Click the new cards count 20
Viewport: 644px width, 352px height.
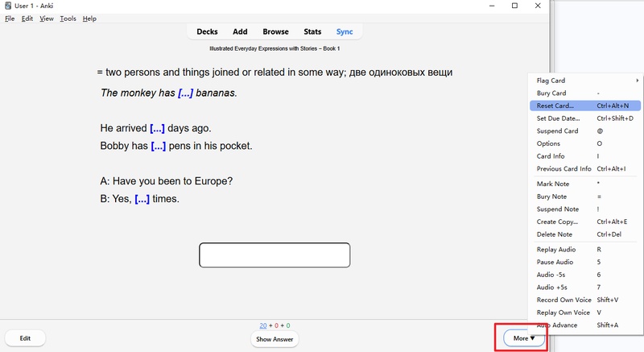pyautogui.click(x=263, y=325)
